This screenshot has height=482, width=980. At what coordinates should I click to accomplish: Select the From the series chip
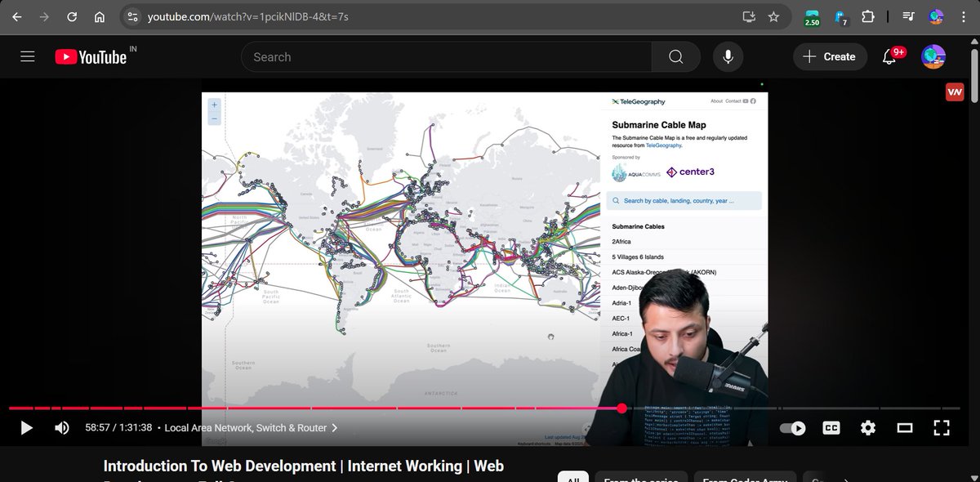point(640,476)
